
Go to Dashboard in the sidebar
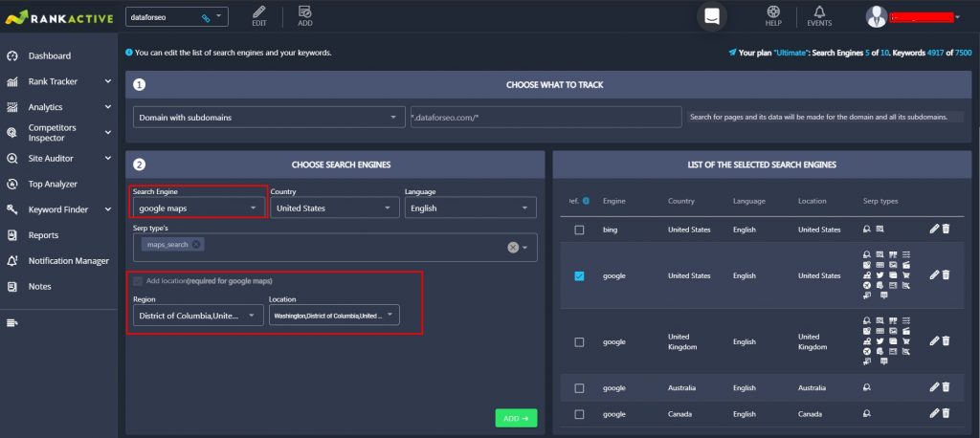coord(50,56)
